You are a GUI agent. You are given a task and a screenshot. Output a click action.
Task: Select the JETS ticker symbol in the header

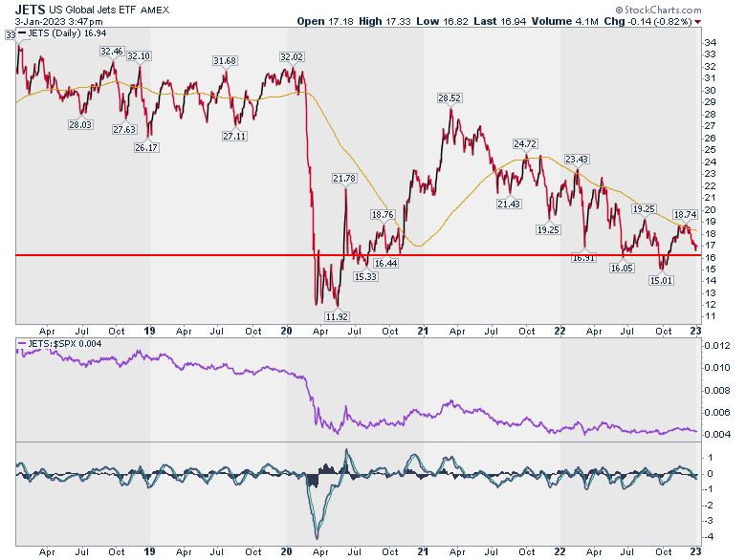[30, 9]
